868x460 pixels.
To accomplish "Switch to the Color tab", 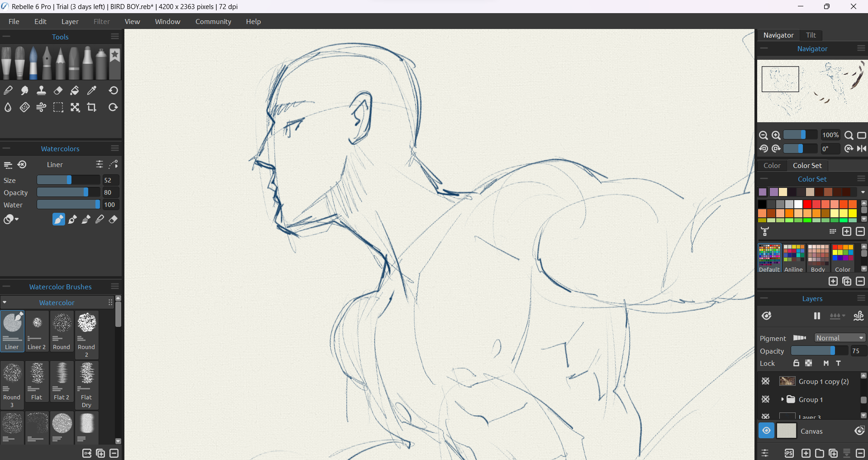I will [772, 165].
